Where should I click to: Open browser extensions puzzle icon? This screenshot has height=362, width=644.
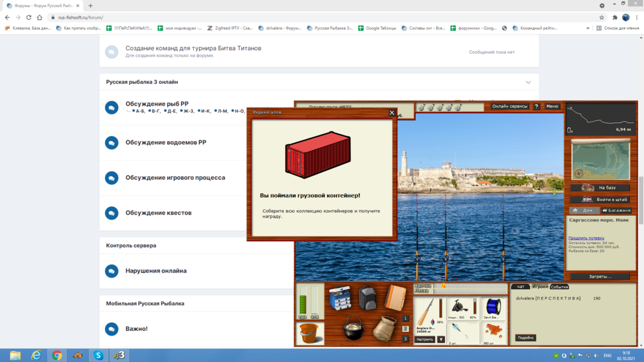coord(615,17)
